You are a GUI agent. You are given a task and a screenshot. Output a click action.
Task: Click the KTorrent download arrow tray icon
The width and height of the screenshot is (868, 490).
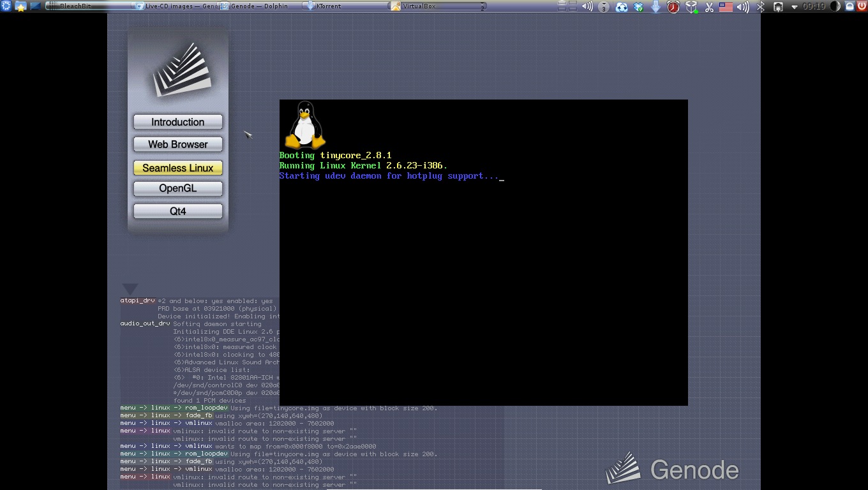655,6
